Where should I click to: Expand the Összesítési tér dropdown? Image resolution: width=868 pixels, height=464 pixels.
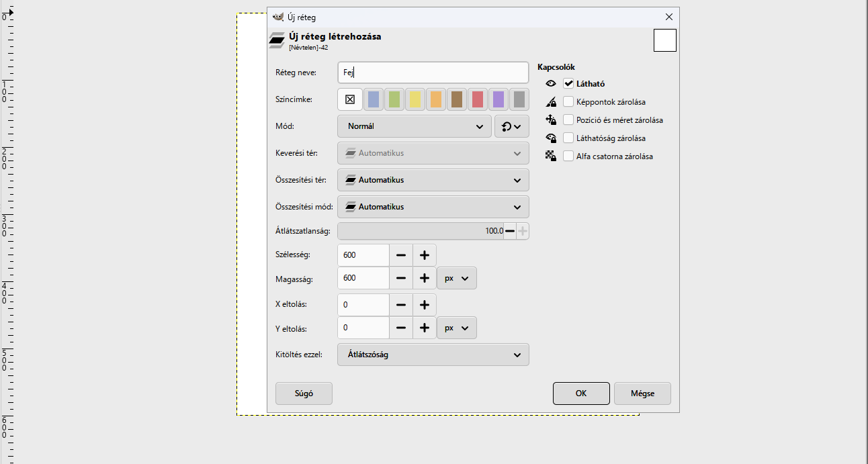433,180
